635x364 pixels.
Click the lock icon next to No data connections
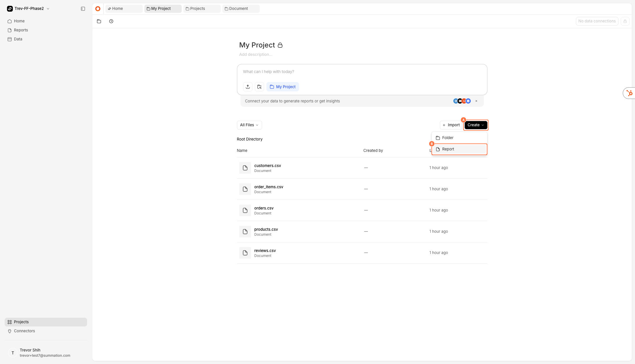625,21
